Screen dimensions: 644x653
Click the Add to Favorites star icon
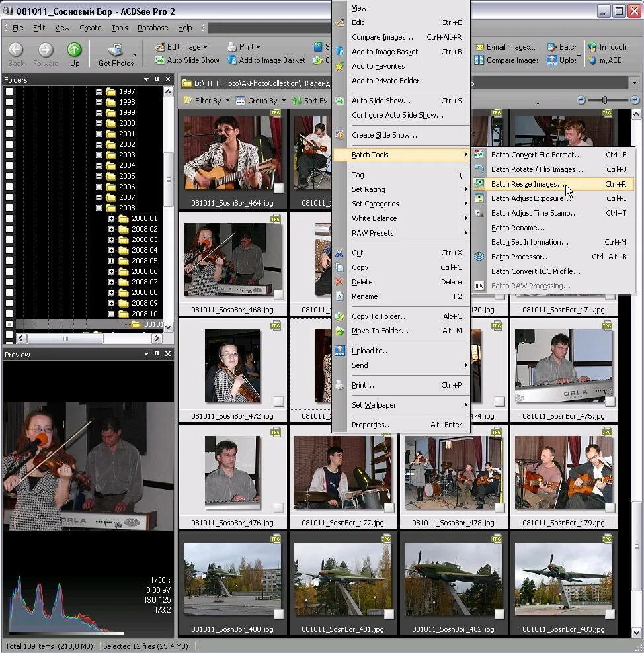tap(339, 66)
